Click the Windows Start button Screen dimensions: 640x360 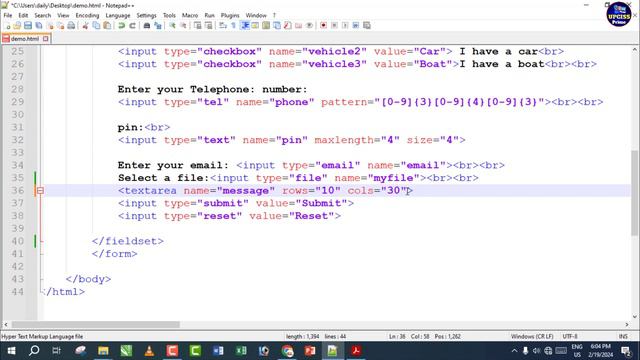(11, 351)
